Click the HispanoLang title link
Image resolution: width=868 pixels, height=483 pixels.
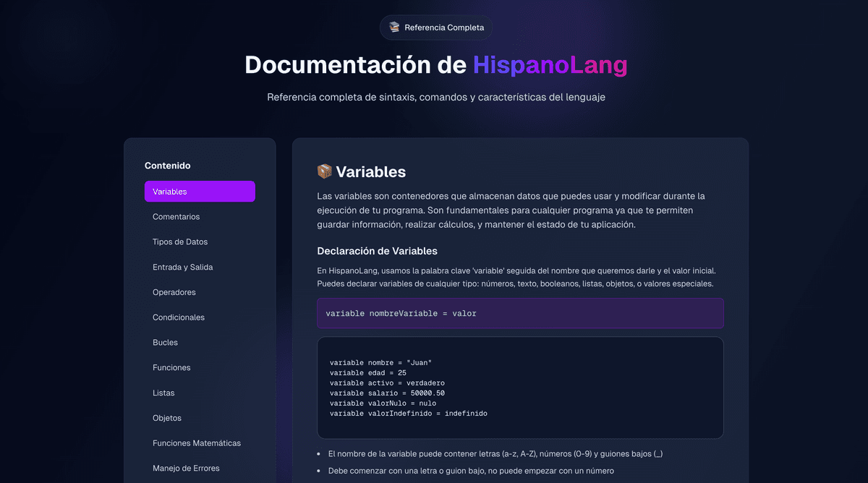click(x=550, y=65)
